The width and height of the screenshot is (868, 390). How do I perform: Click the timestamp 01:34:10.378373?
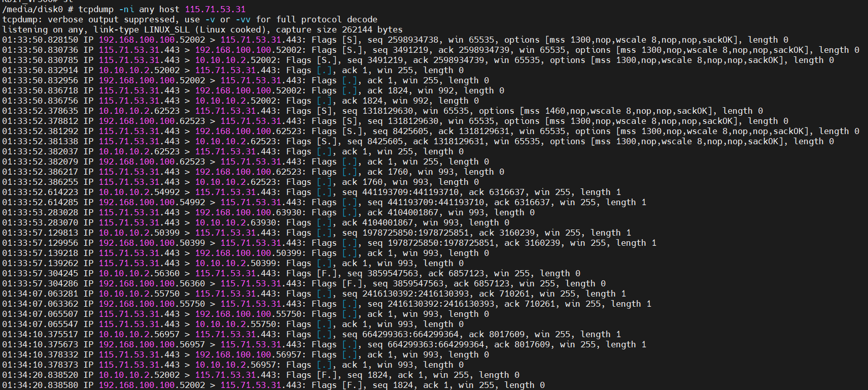(x=40, y=365)
